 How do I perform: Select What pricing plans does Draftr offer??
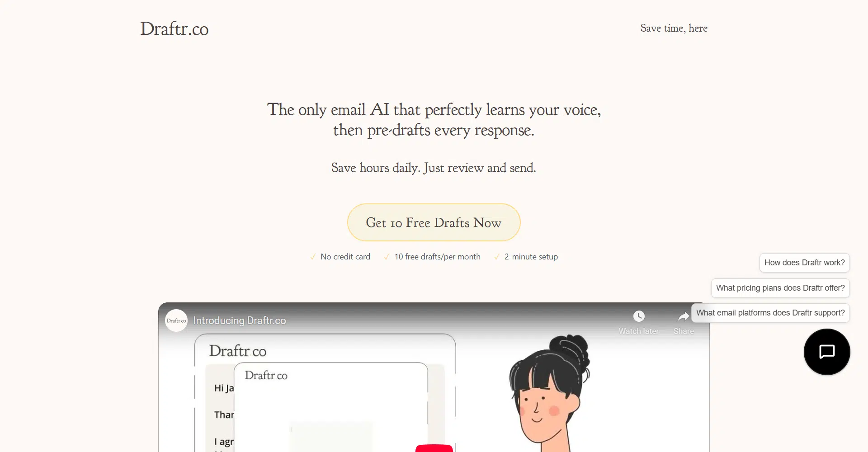click(780, 288)
